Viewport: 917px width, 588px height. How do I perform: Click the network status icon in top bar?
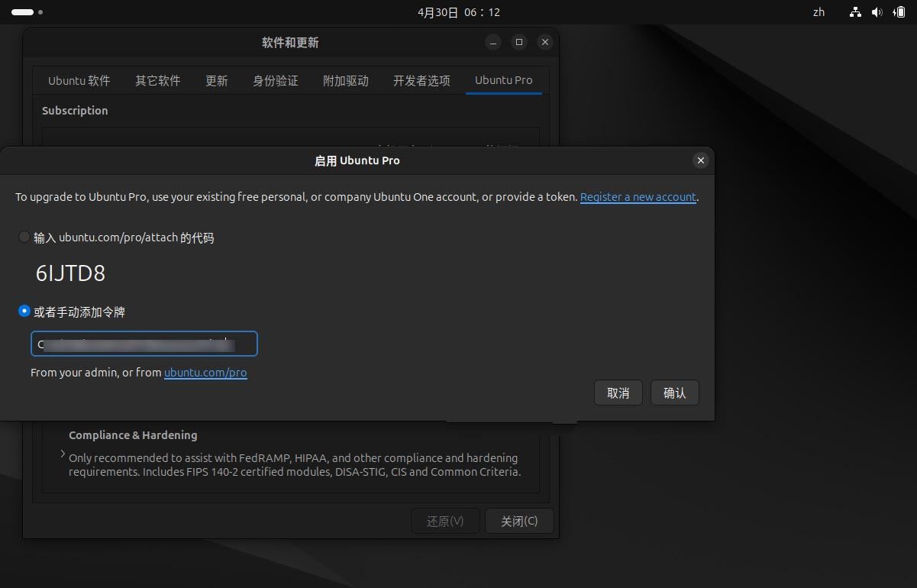(855, 12)
